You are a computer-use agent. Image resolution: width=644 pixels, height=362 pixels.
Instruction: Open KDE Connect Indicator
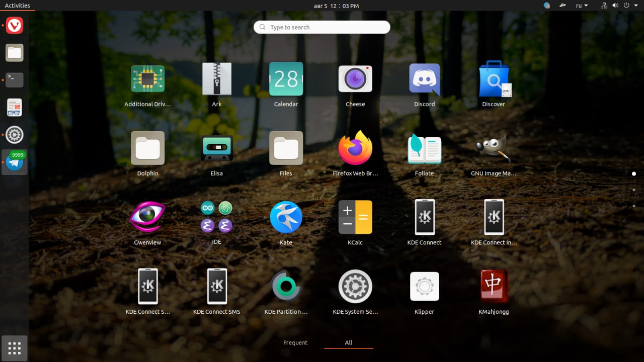tap(494, 222)
